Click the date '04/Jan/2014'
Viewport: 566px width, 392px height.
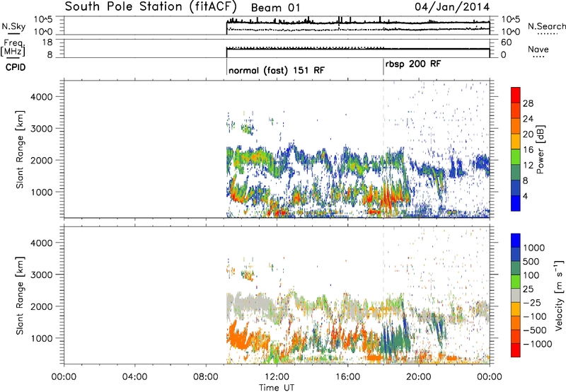452,7
